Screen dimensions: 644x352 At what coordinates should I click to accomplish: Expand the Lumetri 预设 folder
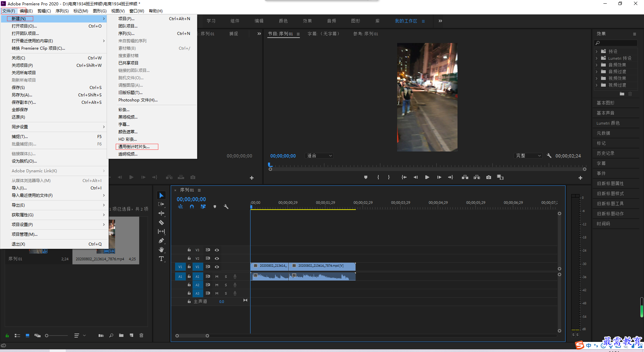596,58
